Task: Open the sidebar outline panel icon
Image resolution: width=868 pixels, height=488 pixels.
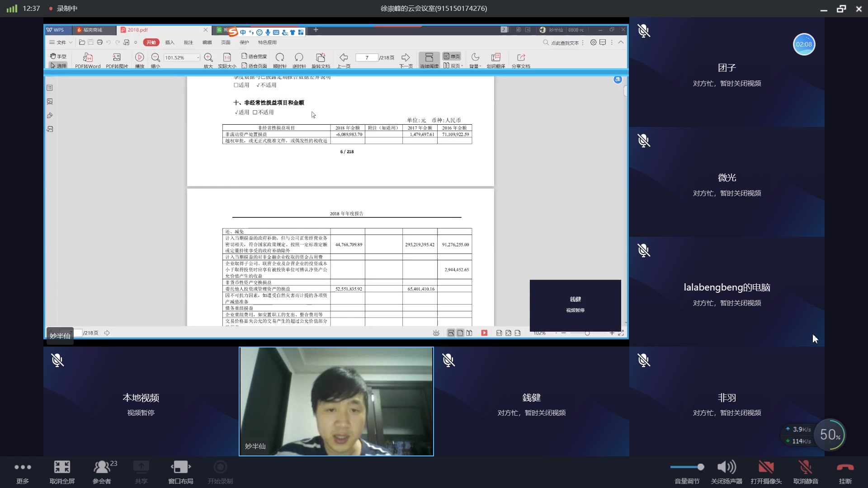Action: click(50, 88)
